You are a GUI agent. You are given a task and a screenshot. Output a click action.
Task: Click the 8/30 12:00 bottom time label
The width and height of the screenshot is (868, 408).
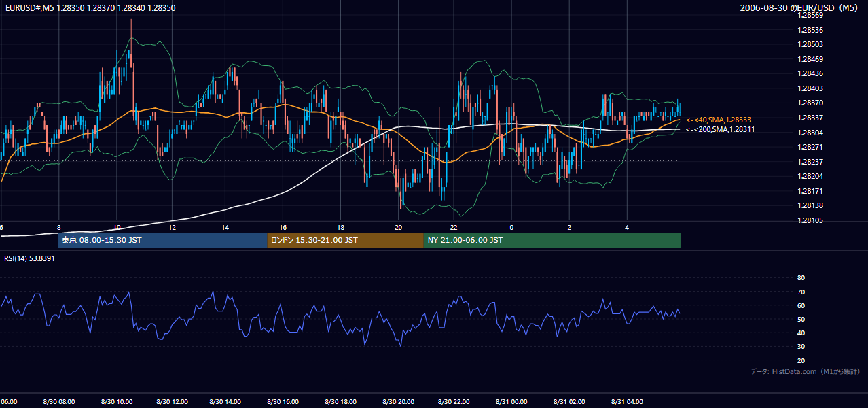pos(172,402)
